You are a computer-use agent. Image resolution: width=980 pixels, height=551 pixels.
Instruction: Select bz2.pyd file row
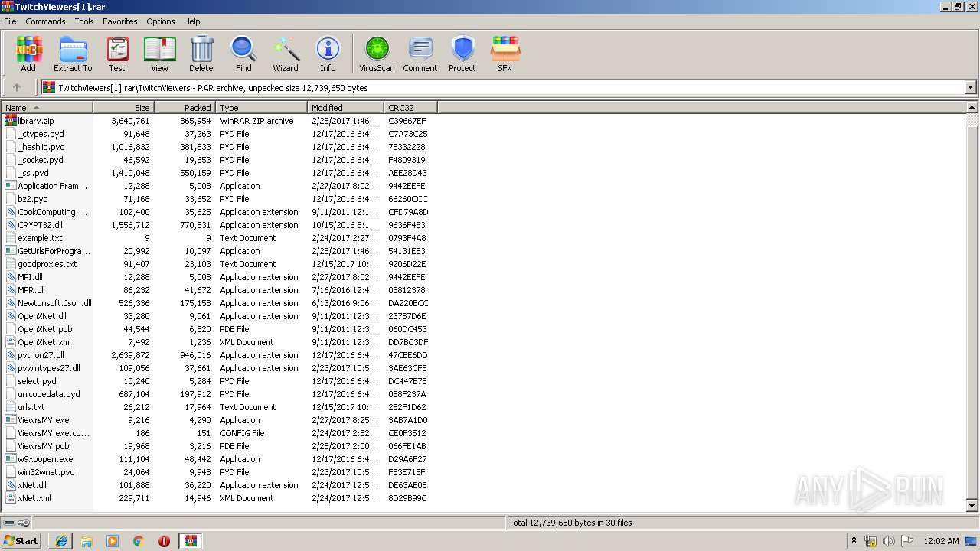217,199
